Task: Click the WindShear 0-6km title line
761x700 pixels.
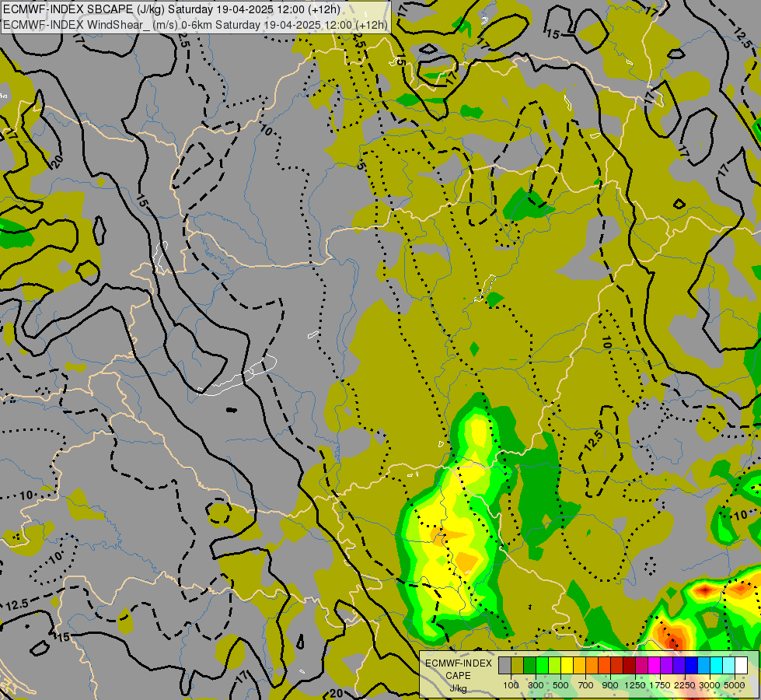Action: click(195, 24)
